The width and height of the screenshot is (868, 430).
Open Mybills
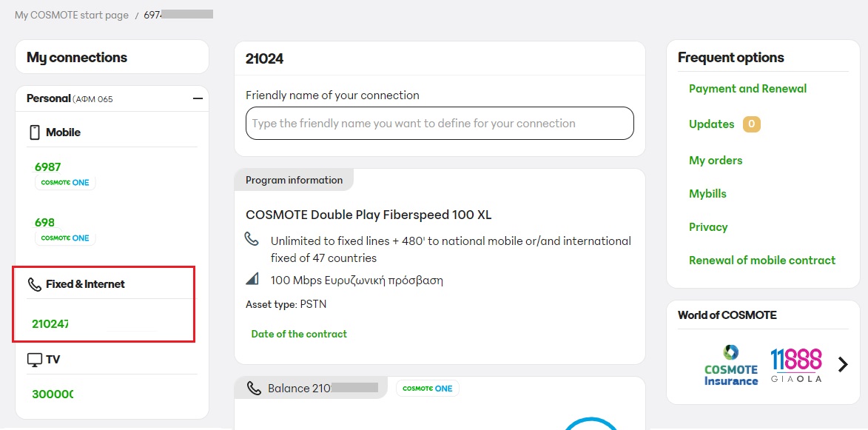pyautogui.click(x=707, y=193)
